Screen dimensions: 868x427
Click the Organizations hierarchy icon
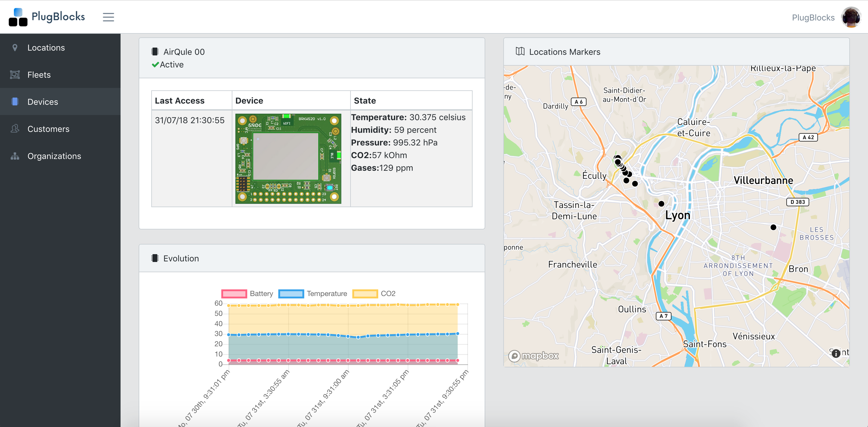[15, 156]
